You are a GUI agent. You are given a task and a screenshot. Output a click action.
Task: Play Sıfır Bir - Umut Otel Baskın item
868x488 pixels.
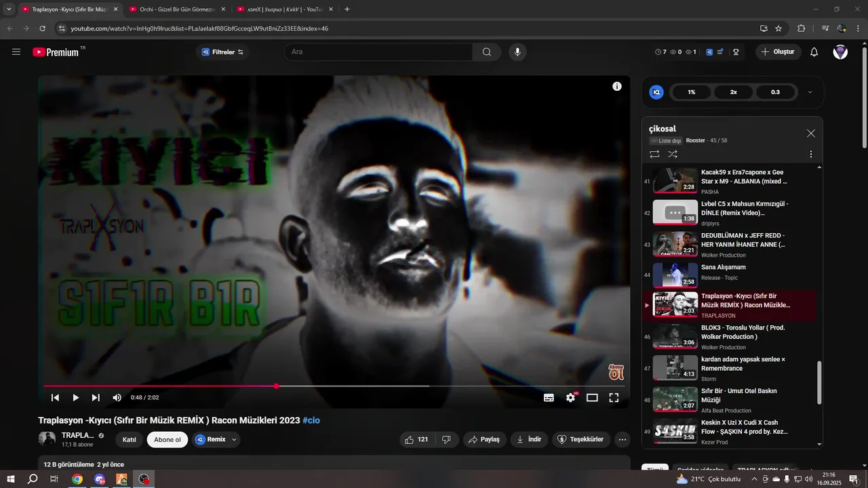pyautogui.click(x=729, y=400)
